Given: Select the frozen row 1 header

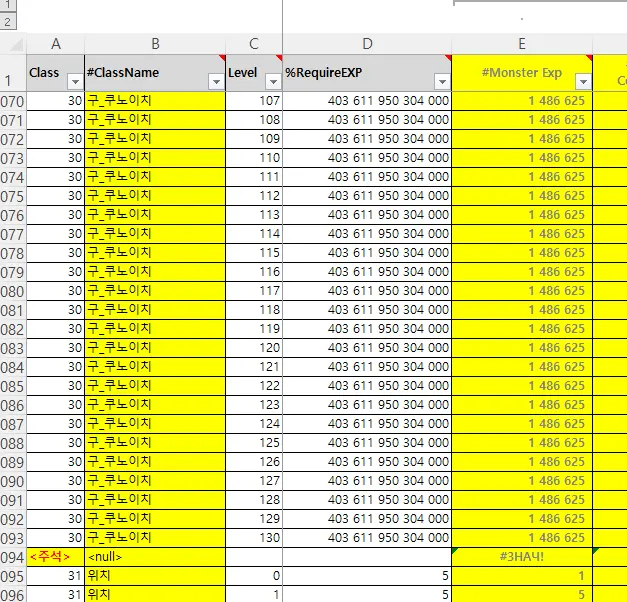Looking at the screenshot, I should [x=13, y=73].
